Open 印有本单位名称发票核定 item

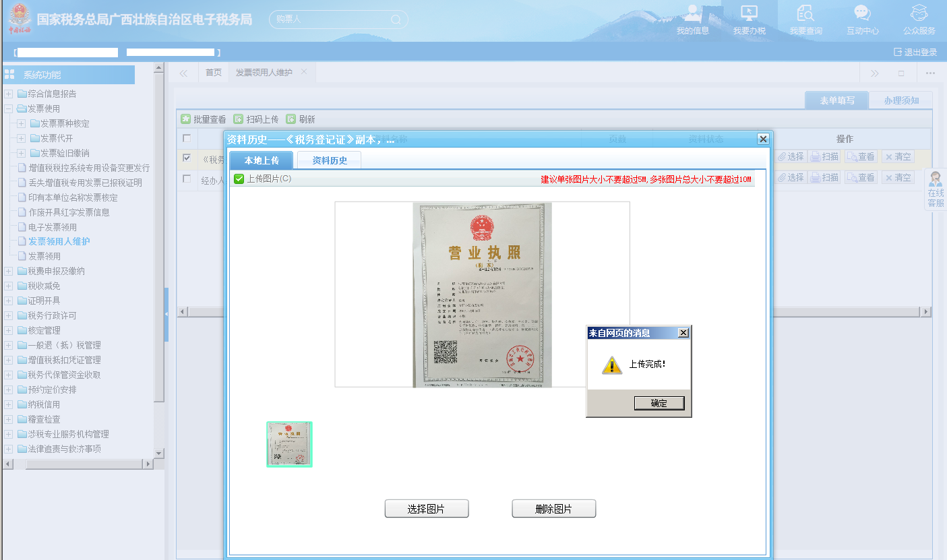[73, 197]
